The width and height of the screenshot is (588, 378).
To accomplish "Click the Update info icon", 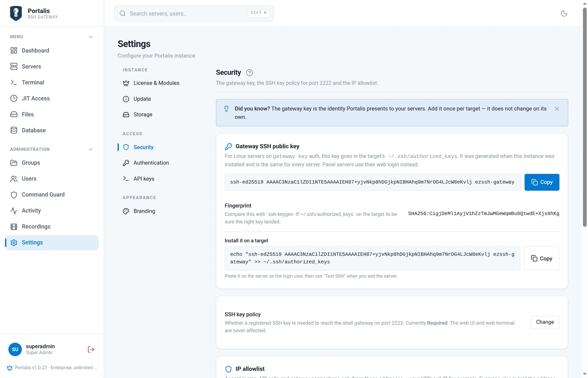I will (126, 99).
